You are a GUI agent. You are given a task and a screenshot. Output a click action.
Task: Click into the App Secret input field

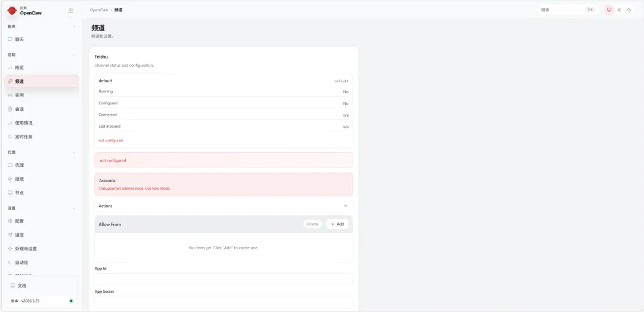[224, 302]
